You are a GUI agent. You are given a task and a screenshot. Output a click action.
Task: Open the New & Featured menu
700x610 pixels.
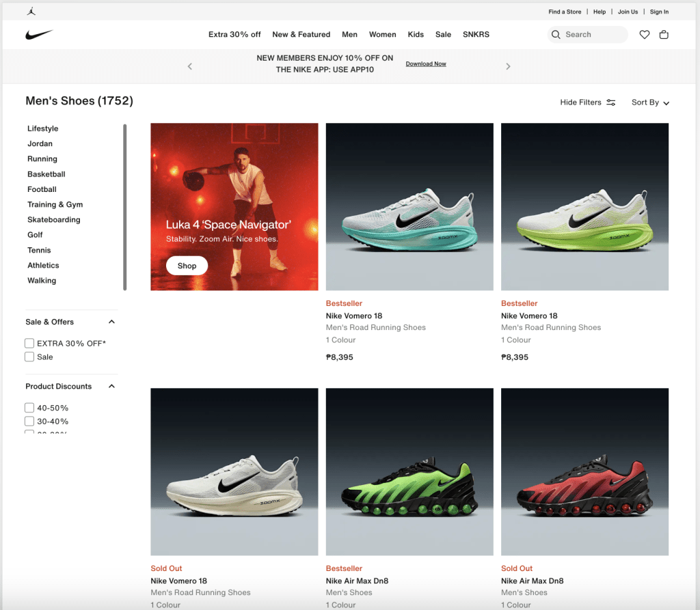(x=301, y=34)
